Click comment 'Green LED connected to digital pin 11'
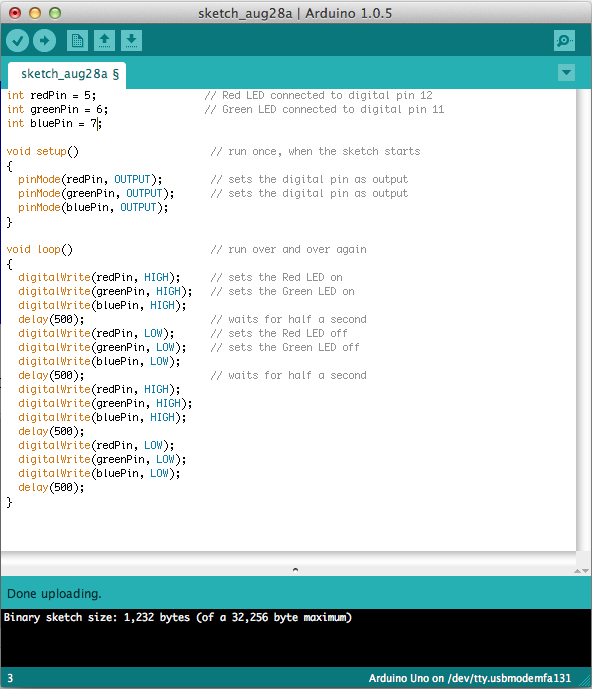Viewport: 592px width, 689px height. (x=324, y=109)
